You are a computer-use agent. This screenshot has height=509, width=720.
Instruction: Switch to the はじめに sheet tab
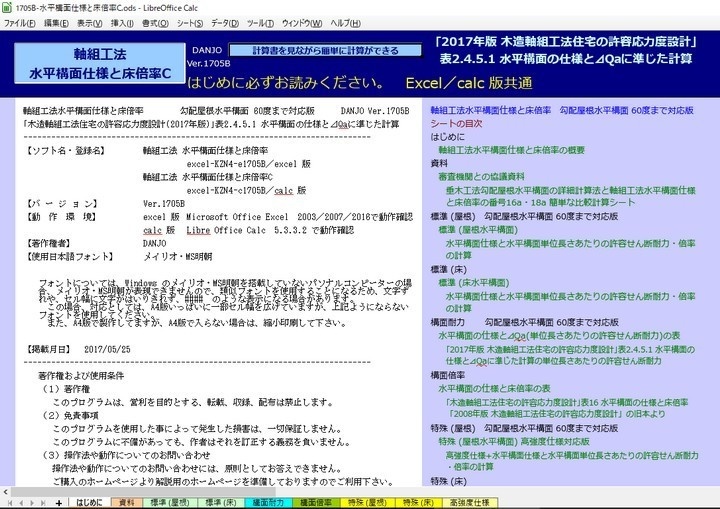89,503
